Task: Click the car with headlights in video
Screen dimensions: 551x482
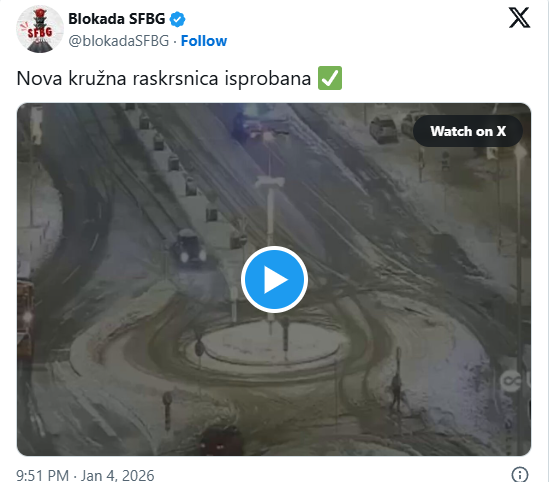Action: click(188, 247)
